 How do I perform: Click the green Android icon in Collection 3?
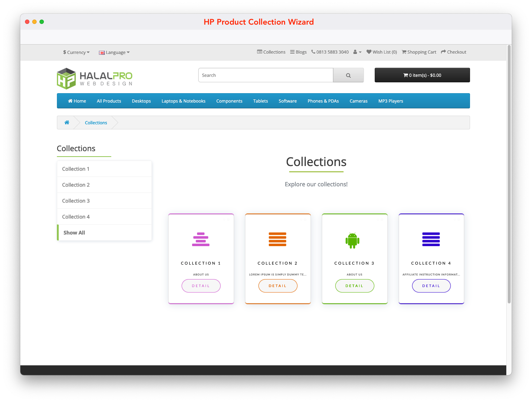(x=352, y=240)
